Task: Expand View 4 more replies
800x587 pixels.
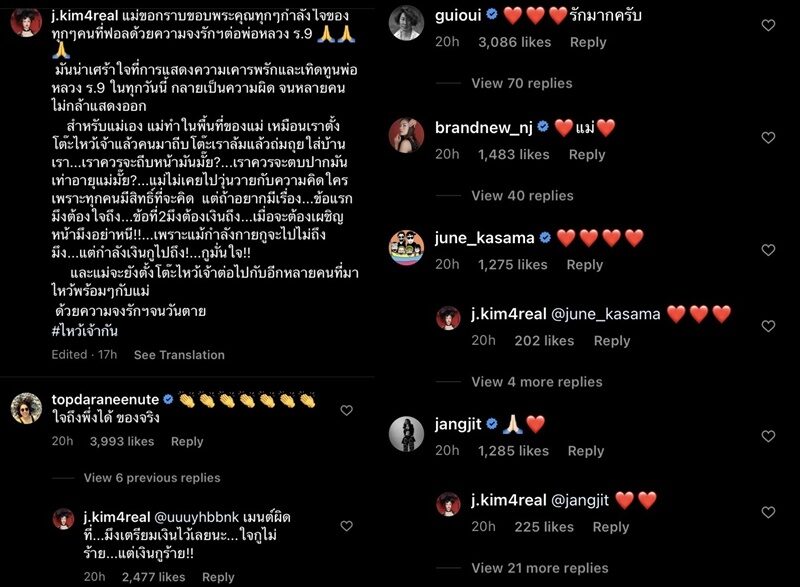Action: pyautogui.click(x=537, y=381)
